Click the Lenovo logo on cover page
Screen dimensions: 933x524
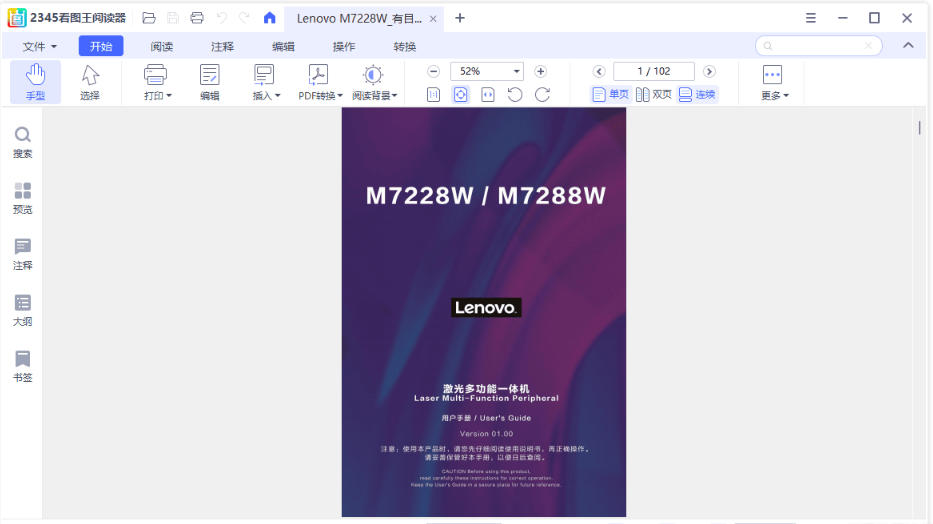point(486,308)
